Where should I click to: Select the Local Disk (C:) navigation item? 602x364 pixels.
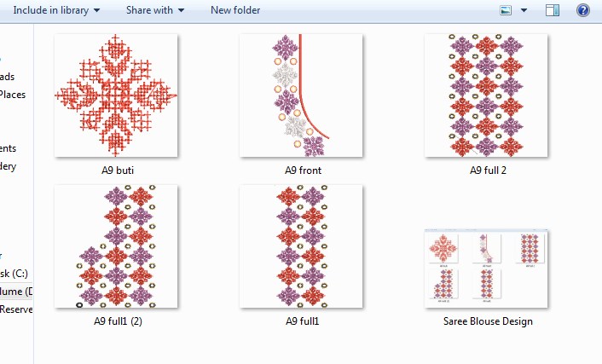pyautogui.click(x=15, y=274)
